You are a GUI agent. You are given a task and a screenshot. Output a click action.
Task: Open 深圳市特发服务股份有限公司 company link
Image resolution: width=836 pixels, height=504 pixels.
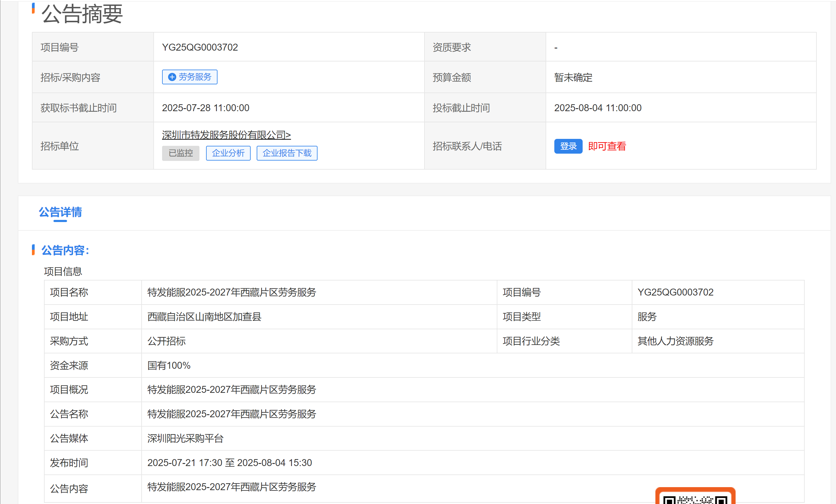226,135
